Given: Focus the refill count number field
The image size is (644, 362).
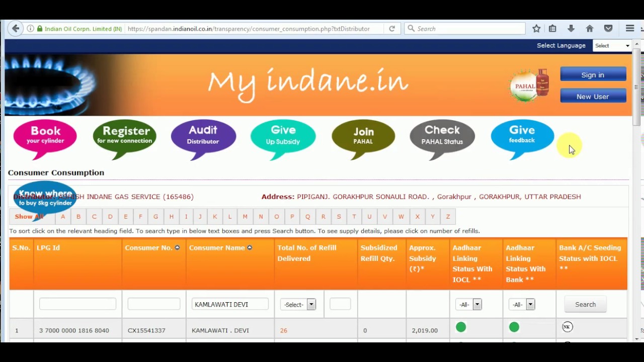Looking at the screenshot, I should tap(340, 304).
